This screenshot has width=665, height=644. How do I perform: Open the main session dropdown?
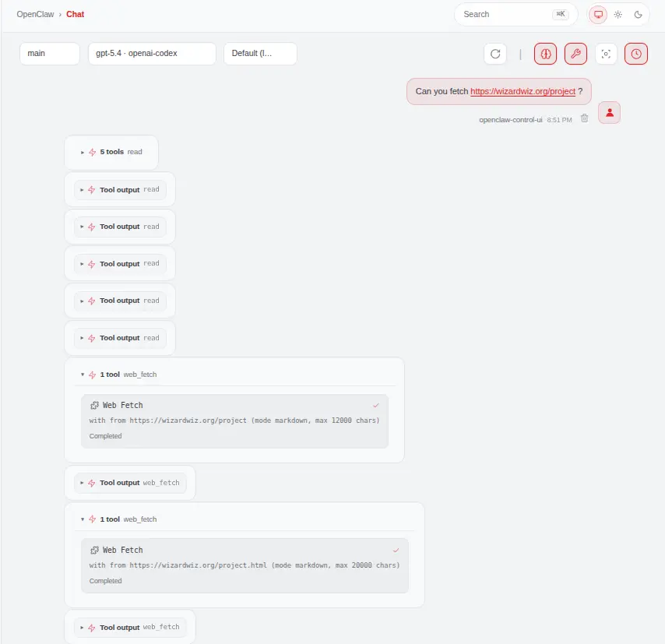pos(50,54)
